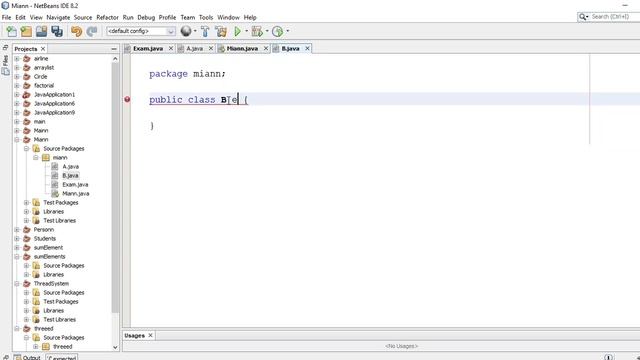The width and height of the screenshot is (640, 360).
Task: Open dropdown arrow beside browser globe
Action: (195, 31)
